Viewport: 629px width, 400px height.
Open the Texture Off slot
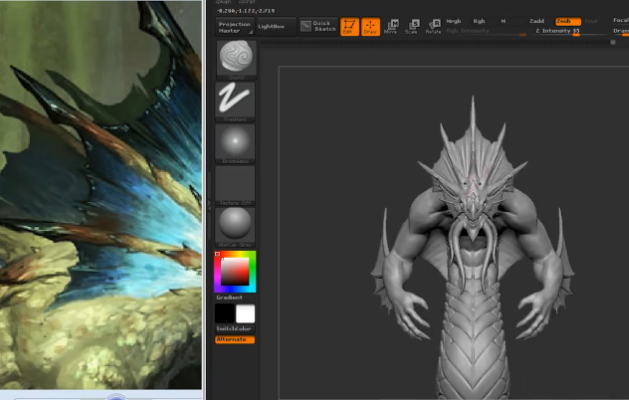coord(235,185)
